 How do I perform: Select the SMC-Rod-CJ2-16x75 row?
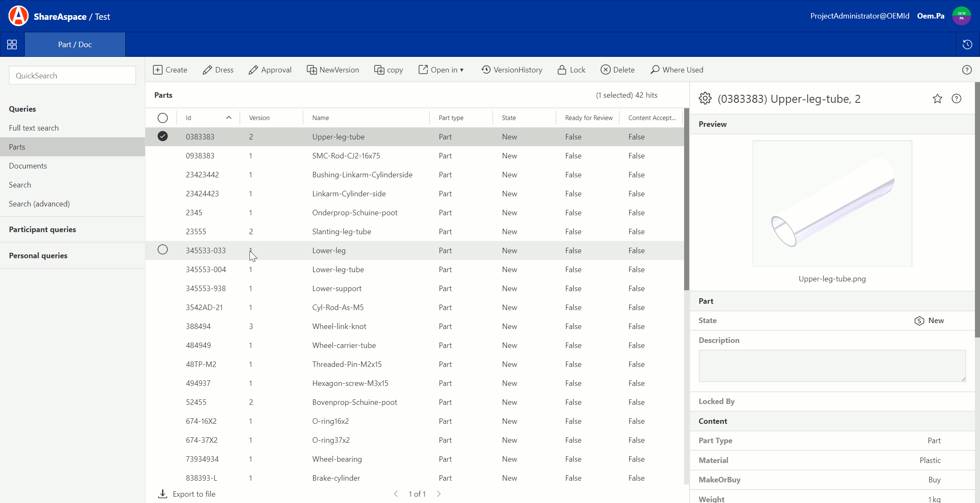415,155
